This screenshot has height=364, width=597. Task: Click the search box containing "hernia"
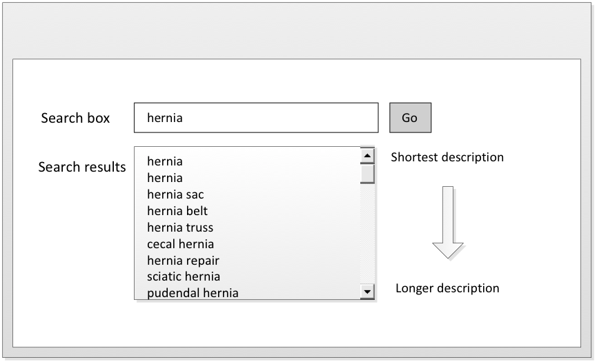pos(255,118)
